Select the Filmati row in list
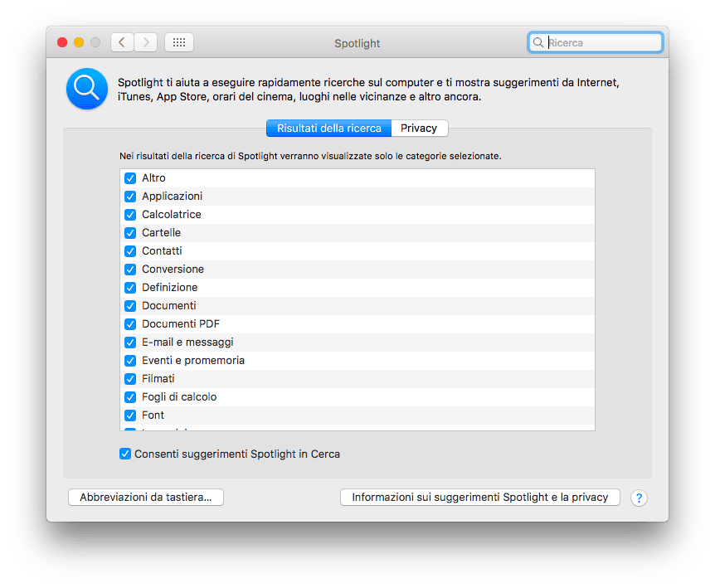 [x=357, y=379]
